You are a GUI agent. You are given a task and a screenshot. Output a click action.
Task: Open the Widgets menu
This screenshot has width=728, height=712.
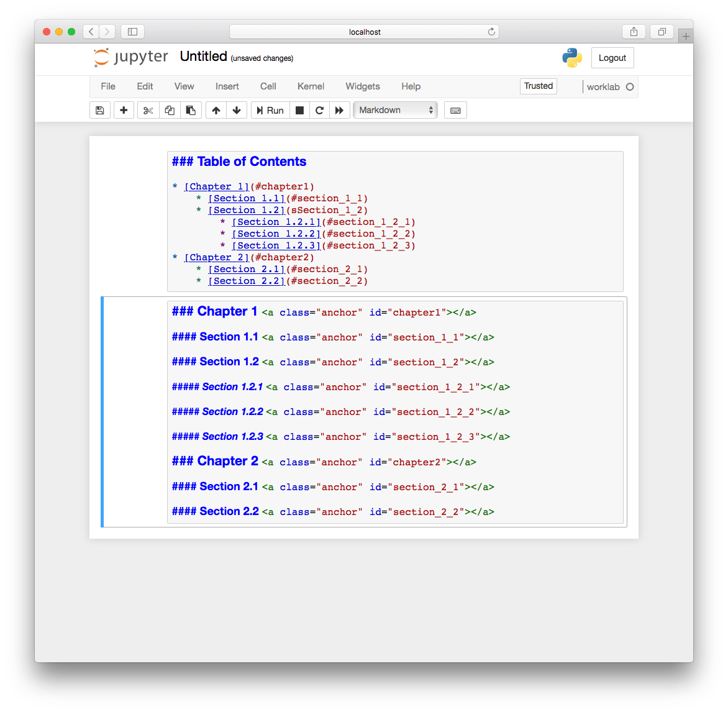click(x=362, y=86)
